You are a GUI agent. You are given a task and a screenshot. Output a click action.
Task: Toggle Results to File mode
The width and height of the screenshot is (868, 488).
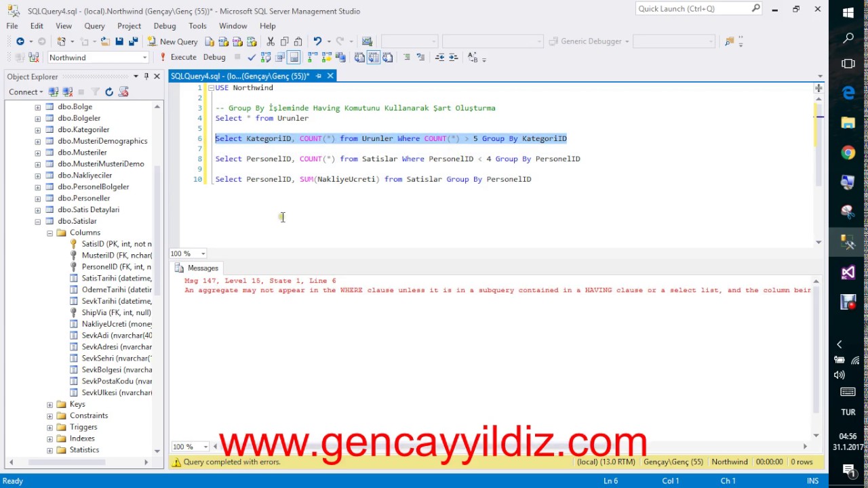tap(387, 58)
